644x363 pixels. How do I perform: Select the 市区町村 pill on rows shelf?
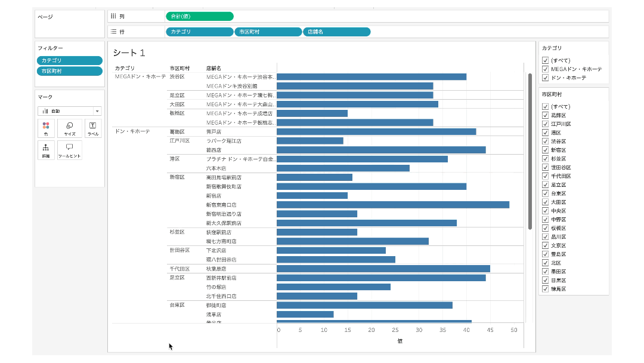click(268, 32)
